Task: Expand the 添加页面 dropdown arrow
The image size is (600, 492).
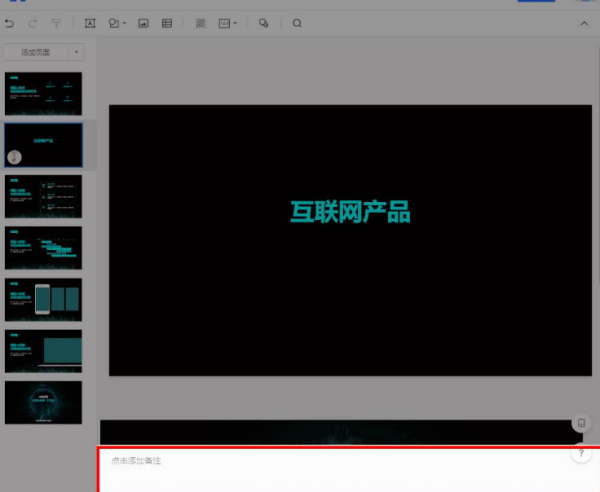Action: tap(76, 52)
